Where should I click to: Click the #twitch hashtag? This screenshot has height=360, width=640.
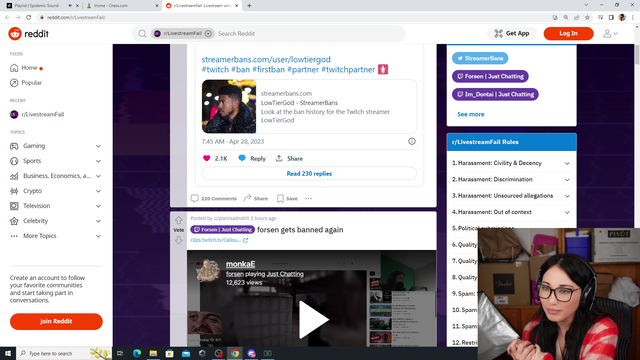(x=215, y=70)
